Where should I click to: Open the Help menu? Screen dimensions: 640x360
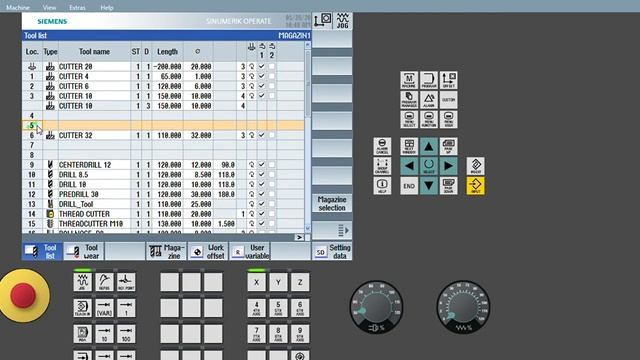pyautogui.click(x=107, y=7)
